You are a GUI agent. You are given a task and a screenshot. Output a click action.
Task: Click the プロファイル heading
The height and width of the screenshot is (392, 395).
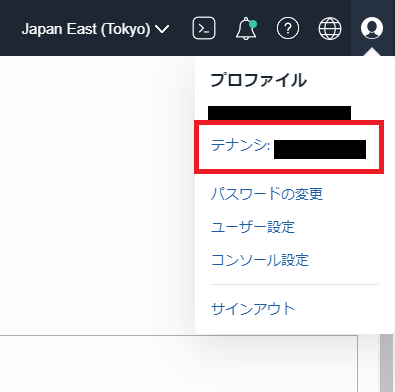(x=259, y=80)
